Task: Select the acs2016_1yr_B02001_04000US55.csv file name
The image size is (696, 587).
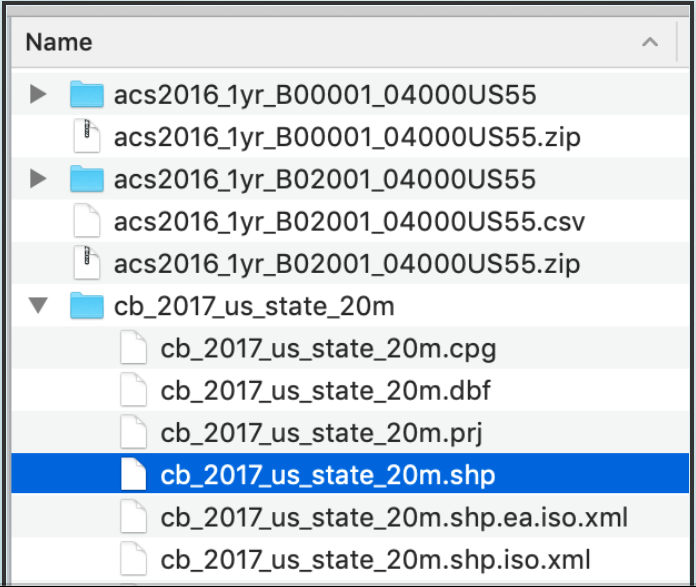Action: pyautogui.click(x=349, y=222)
